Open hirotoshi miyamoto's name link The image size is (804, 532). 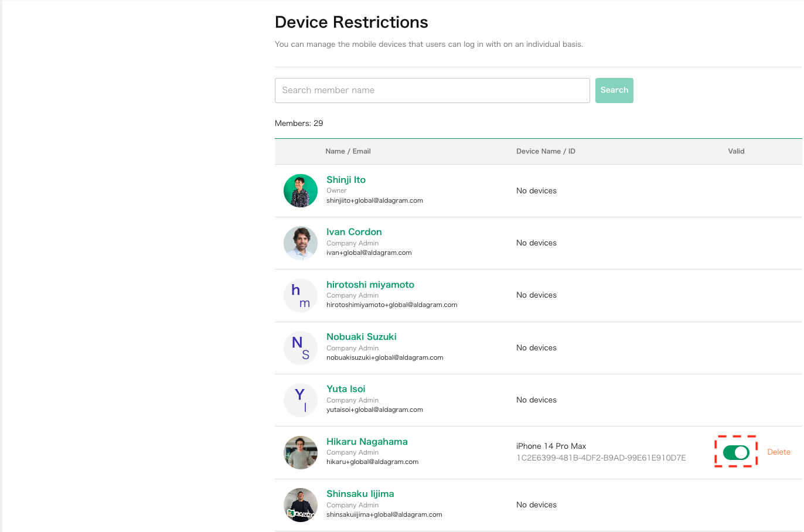pyautogui.click(x=370, y=285)
